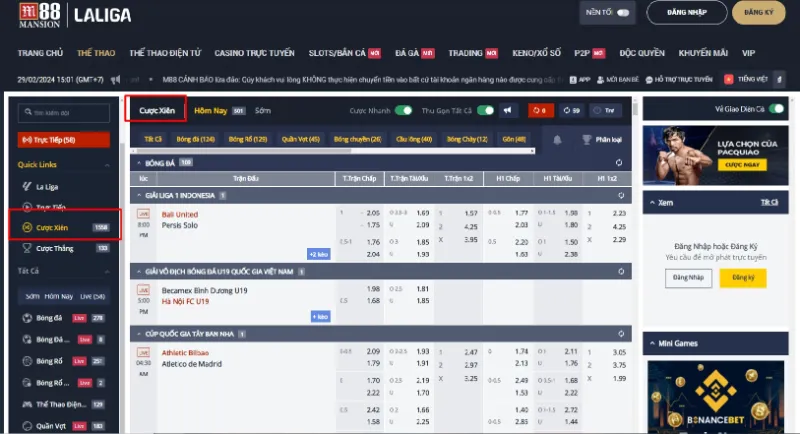Click the + kèo button for Hà Nội FC U19
The image size is (800, 434).
click(x=320, y=317)
